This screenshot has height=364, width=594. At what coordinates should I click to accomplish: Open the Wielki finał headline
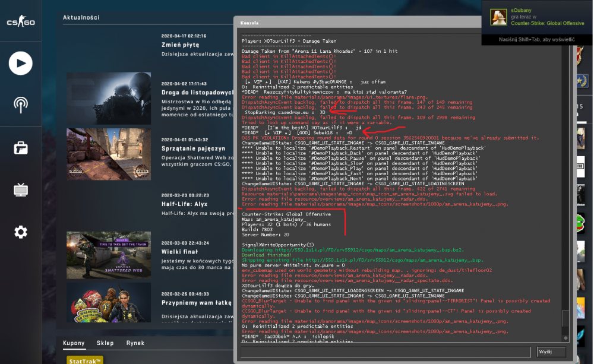(179, 252)
